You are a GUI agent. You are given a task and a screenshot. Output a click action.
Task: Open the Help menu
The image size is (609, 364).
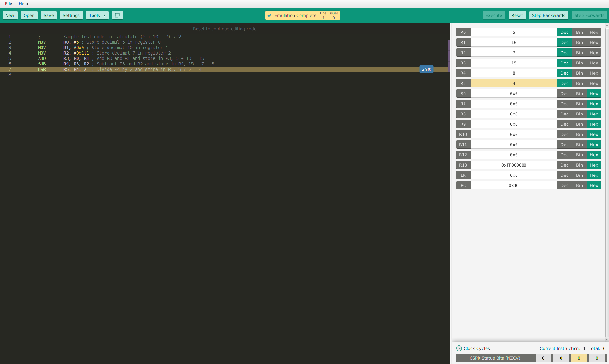(x=23, y=4)
